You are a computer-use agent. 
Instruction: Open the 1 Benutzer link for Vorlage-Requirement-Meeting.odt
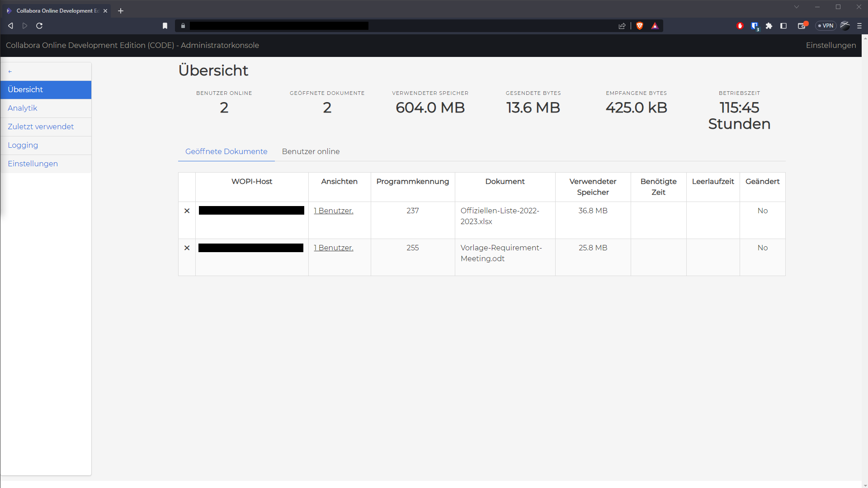pos(333,248)
